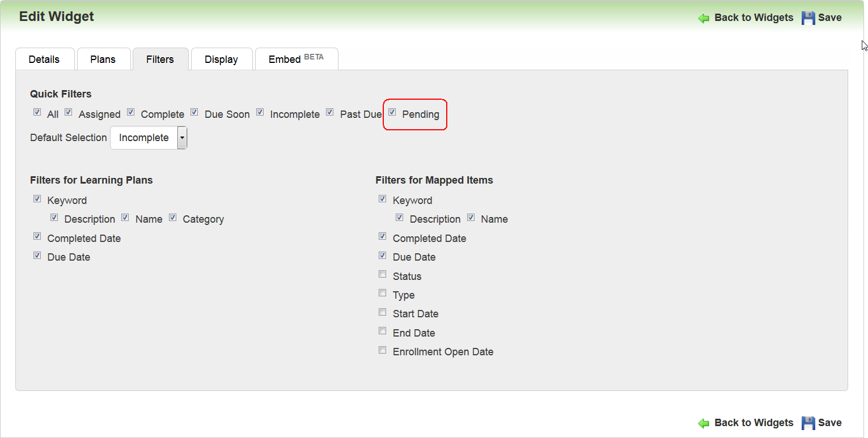The height and width of the screenshot is (438, 868).
Task: Enable the Start Date filter checkbox
Action: pos(383,312)
